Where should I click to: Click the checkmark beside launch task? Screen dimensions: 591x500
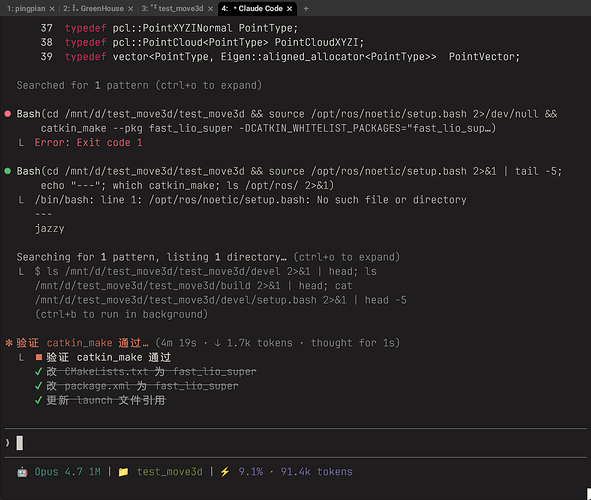(x=38, y=400)
